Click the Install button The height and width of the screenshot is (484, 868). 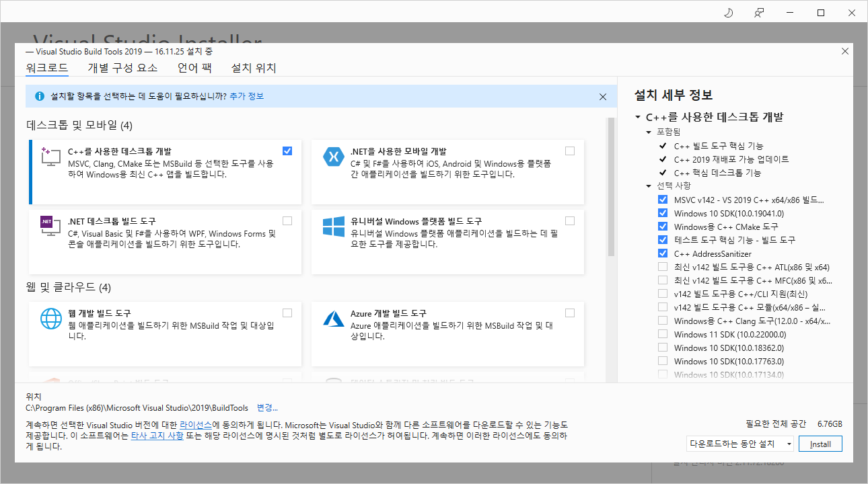(820, 444)
